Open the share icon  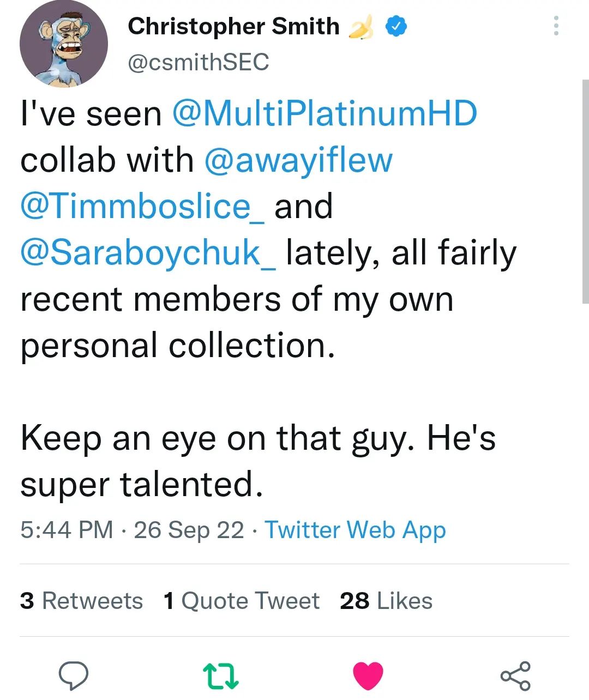(x=515, y=676)
